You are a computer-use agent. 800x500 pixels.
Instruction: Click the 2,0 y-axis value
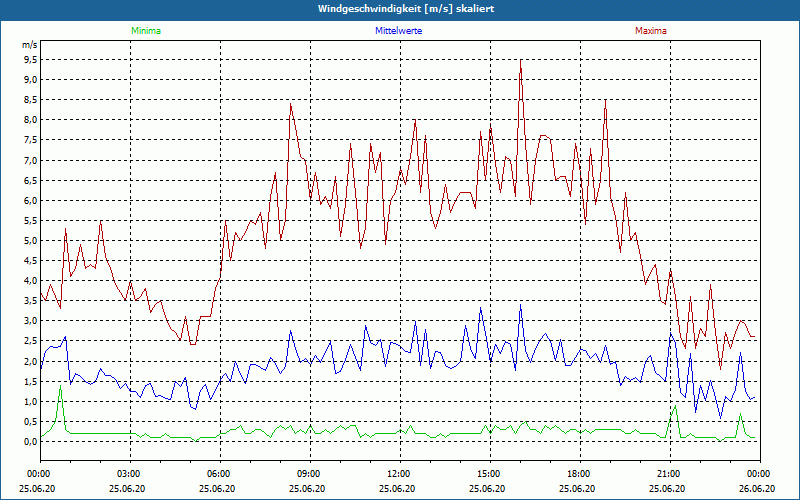(x=31, y=361)
